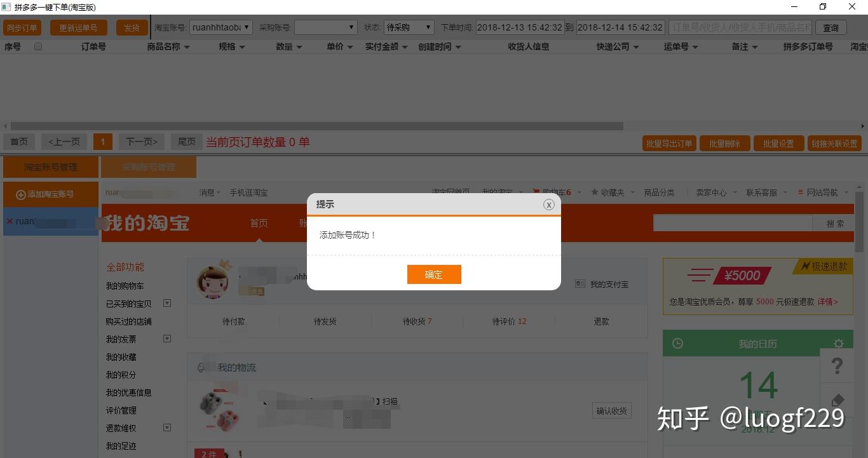Viewport: 868px width, 458px height.
Task: Open 规格 column filter arrow
Action: coord(242,47)
